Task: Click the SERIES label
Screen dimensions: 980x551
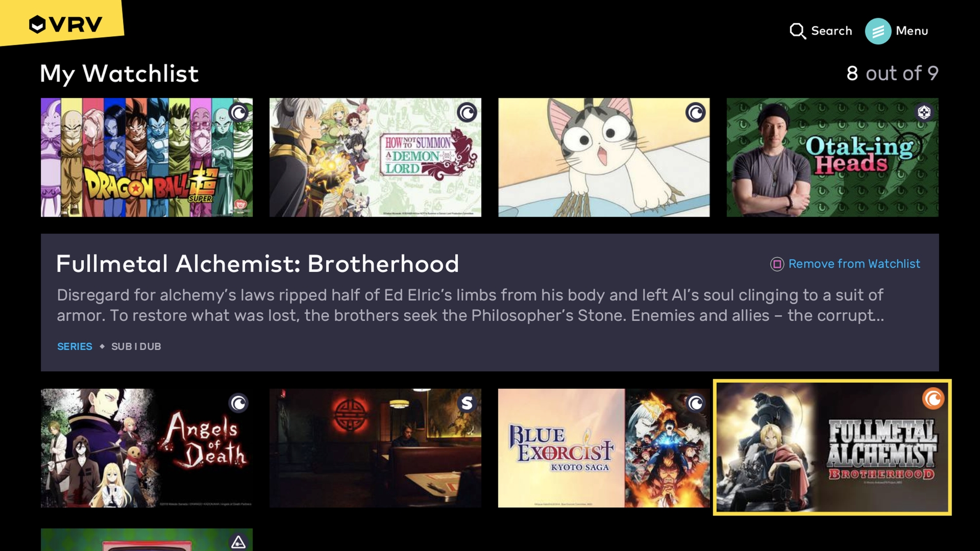Action: click(x=75, y=346)
